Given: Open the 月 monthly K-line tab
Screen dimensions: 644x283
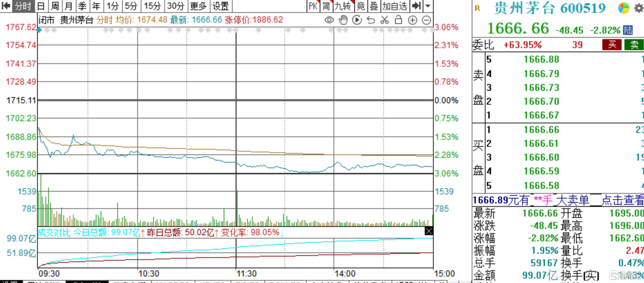Looking at the screenshot, I should pos(69,6).
